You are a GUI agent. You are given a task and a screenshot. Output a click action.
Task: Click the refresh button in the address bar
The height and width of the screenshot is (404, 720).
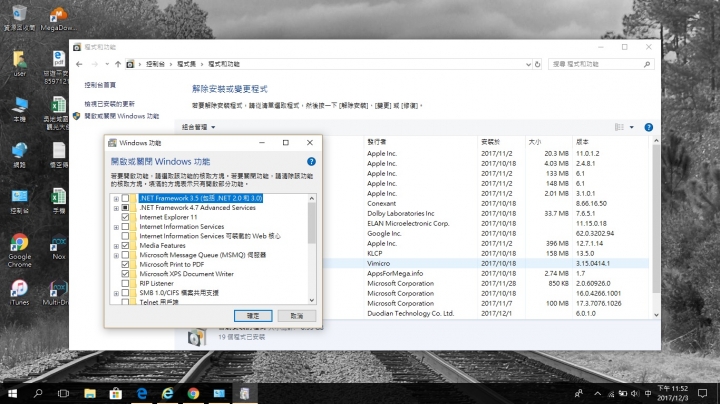537,64
